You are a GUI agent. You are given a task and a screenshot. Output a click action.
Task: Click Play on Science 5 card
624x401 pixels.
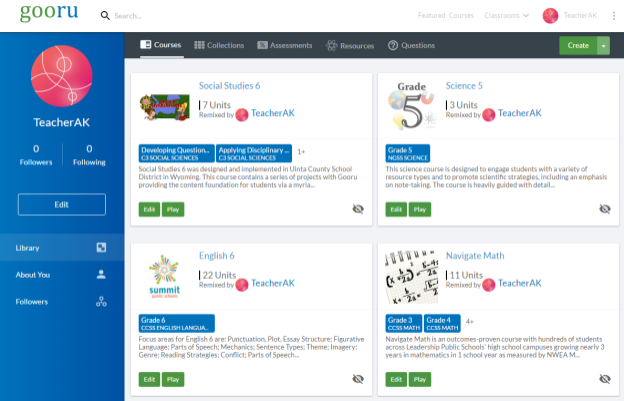[x=419, y=209]
